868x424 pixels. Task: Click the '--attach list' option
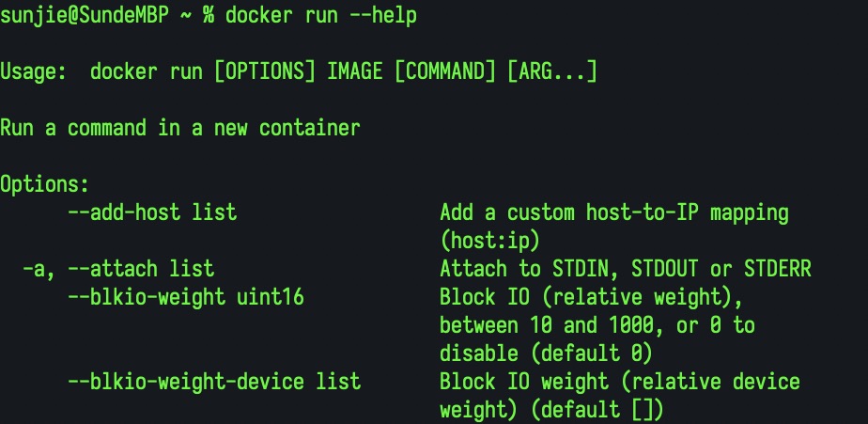point(141,269)
